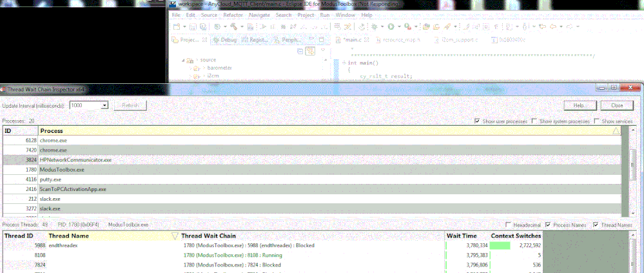Minimize the Project Explorer view panel
The image size is (644, 273).
(x=312, y=39)
